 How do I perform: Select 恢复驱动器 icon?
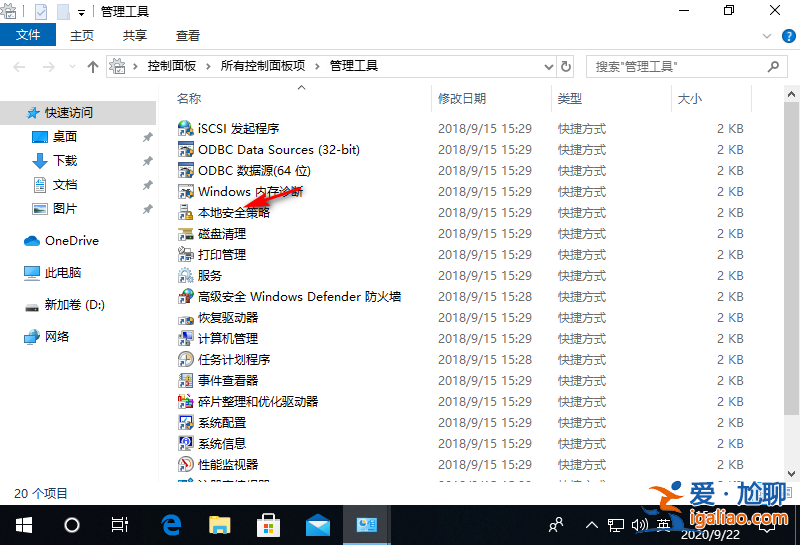[185, 318]
